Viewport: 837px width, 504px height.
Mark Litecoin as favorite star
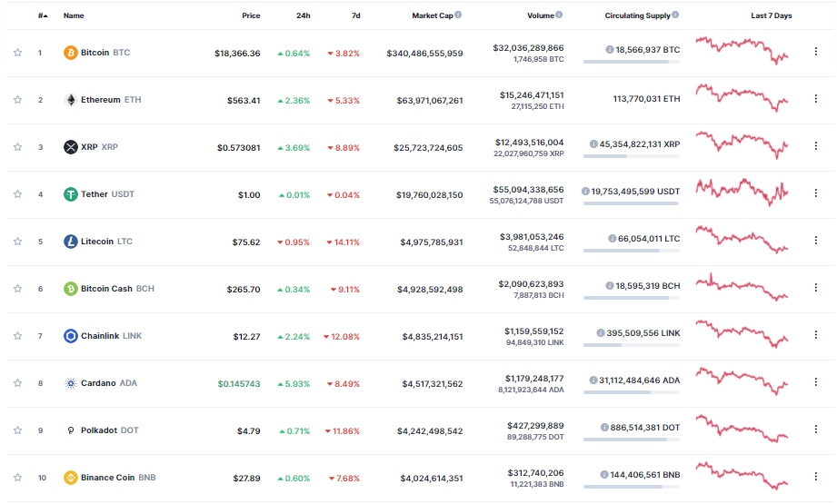17,241
